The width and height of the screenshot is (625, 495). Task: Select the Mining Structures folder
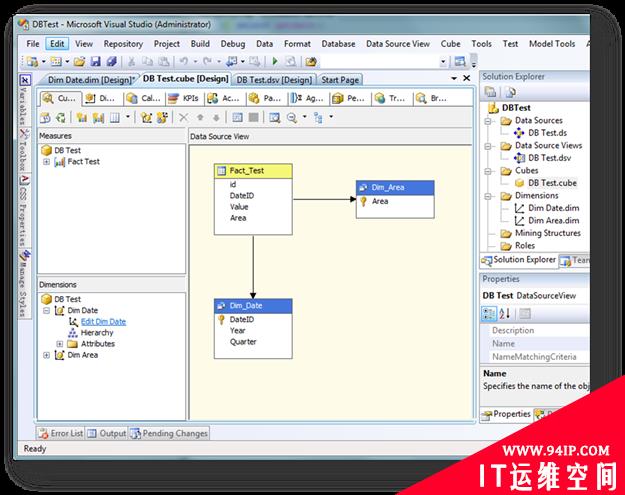click(548, 233)
